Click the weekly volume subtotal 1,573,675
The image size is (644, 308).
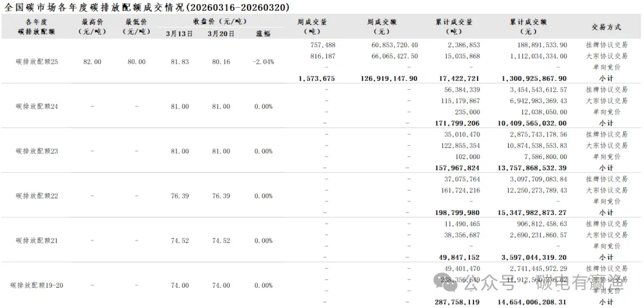click(316, 79)
